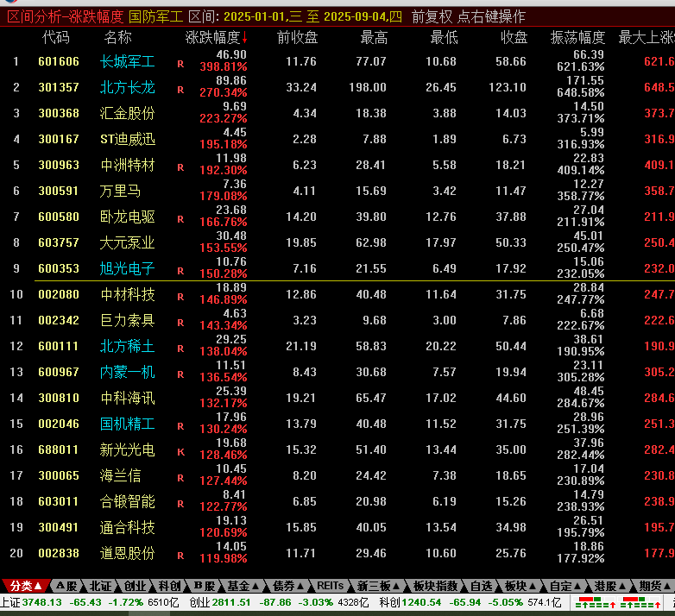Image resolution: width=675 pixels, height=616 pixels.
Task: Click the R margin-trading mark beside 长城军工
Action: [180, 64]
